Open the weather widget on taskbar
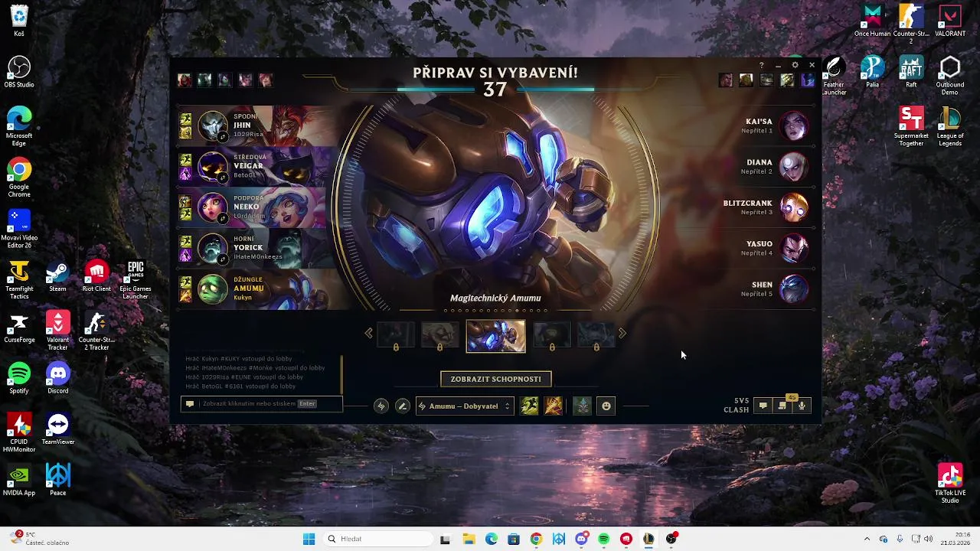This screenshot has width=980, height=551. coord(40,538)
